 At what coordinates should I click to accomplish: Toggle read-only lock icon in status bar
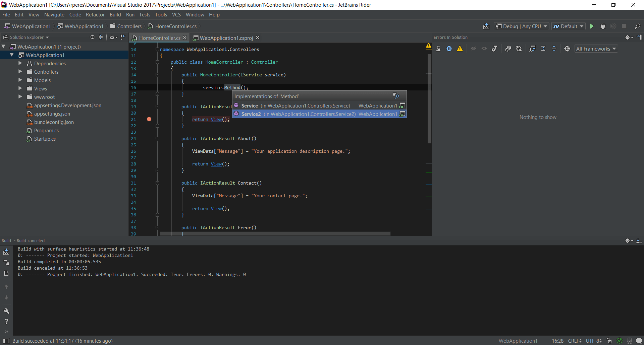[609, 341]
